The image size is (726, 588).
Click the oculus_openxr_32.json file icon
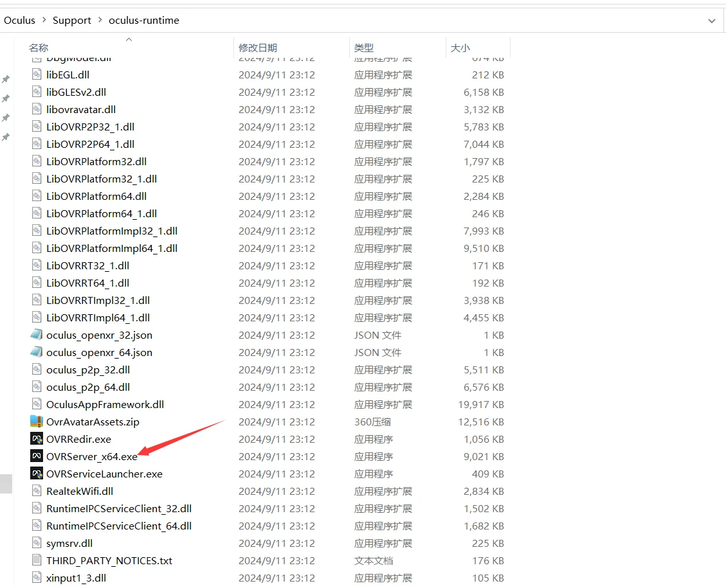pos(37,335)
